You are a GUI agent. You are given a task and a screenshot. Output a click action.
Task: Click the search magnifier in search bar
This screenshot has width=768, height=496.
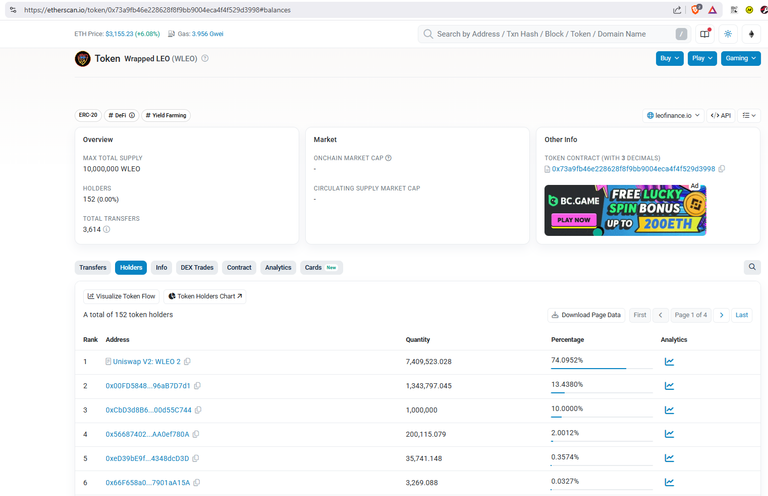(428, 34)
